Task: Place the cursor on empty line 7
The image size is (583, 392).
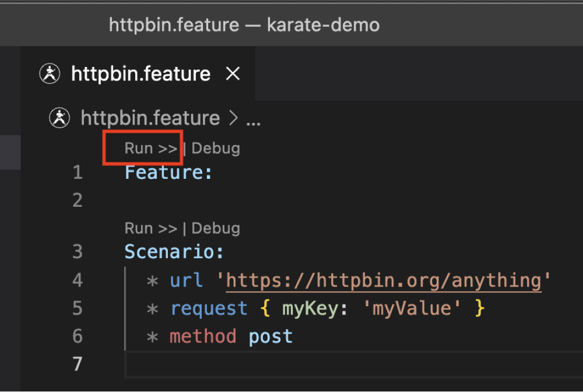Action: tap(353, 365)
